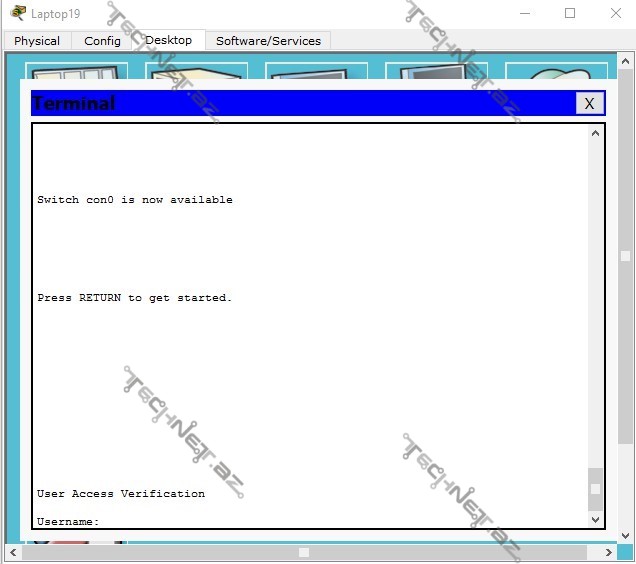Maximize the Laptop19 window
636x564 pixels.
570,13
